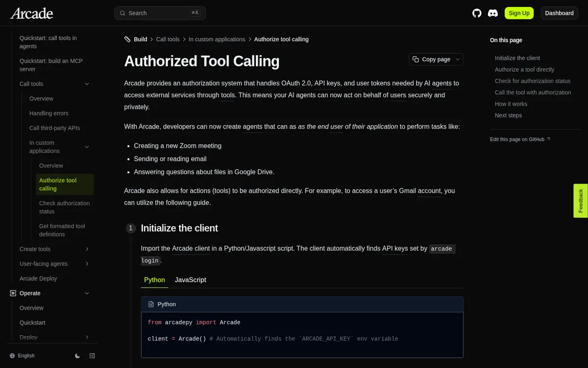The width and height of the screenshot is (588, 368).
Task: Click the Create tools sidebar label
Action: tap(35, 249)
